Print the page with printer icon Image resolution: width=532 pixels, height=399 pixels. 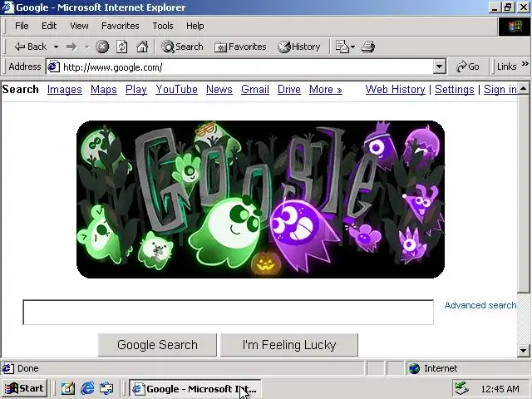pyautogui.click(x=368, y=47)
